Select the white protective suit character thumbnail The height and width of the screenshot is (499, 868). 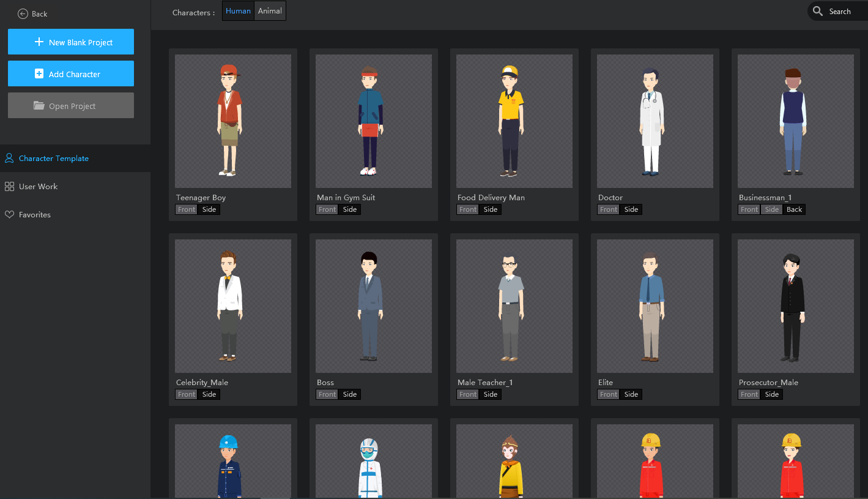point(374,462)
